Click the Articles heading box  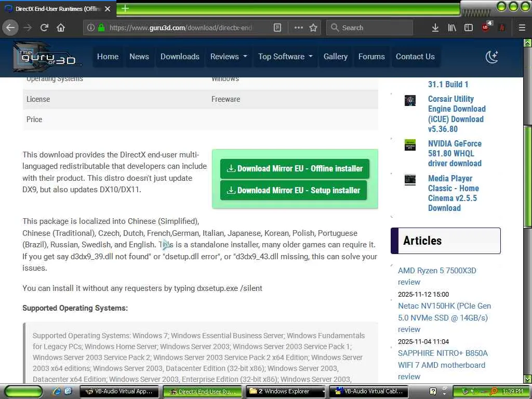tap(445, 241)
